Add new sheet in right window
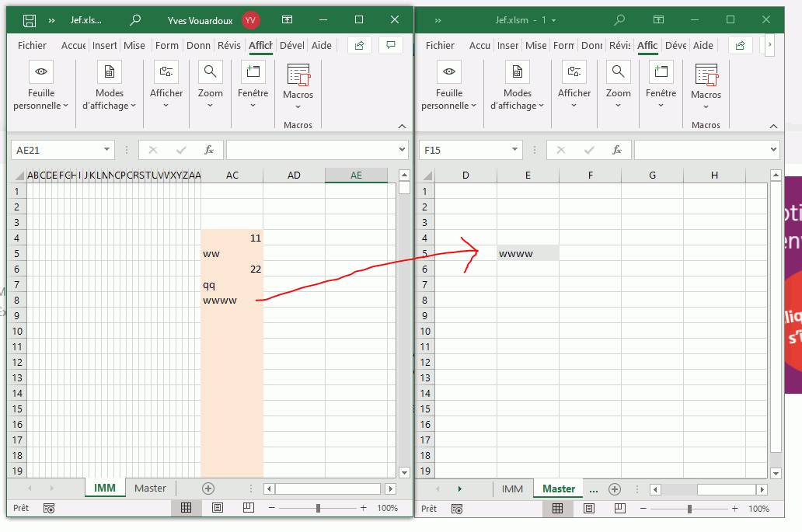The width and height of the screenshot is (802, 532). click(615, 489)
